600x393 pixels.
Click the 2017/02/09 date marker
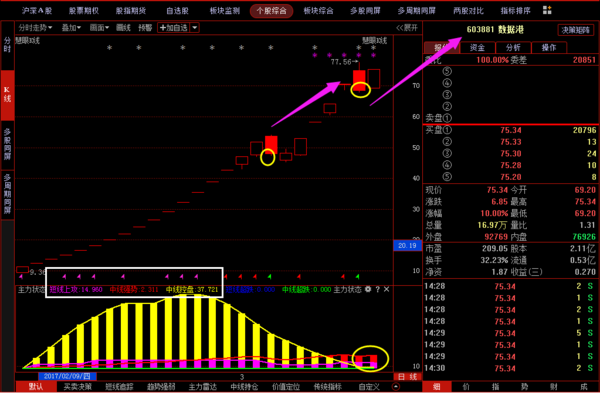click(67, 377)
